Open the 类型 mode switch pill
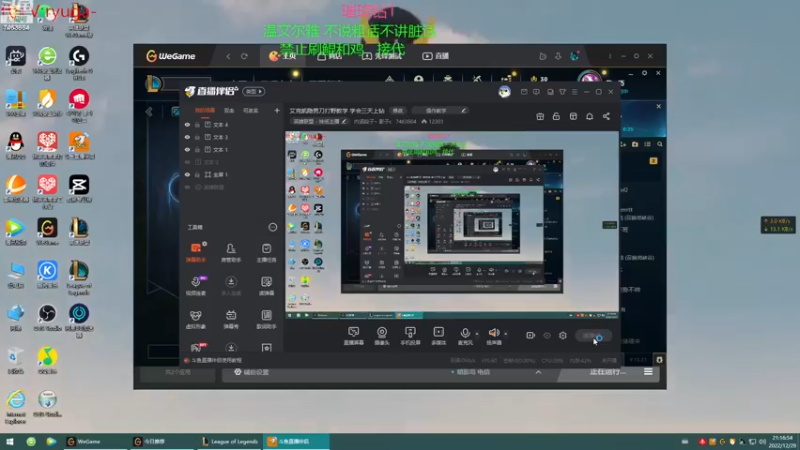This screenshot has width=800, height=450. [x=254, y=91]
